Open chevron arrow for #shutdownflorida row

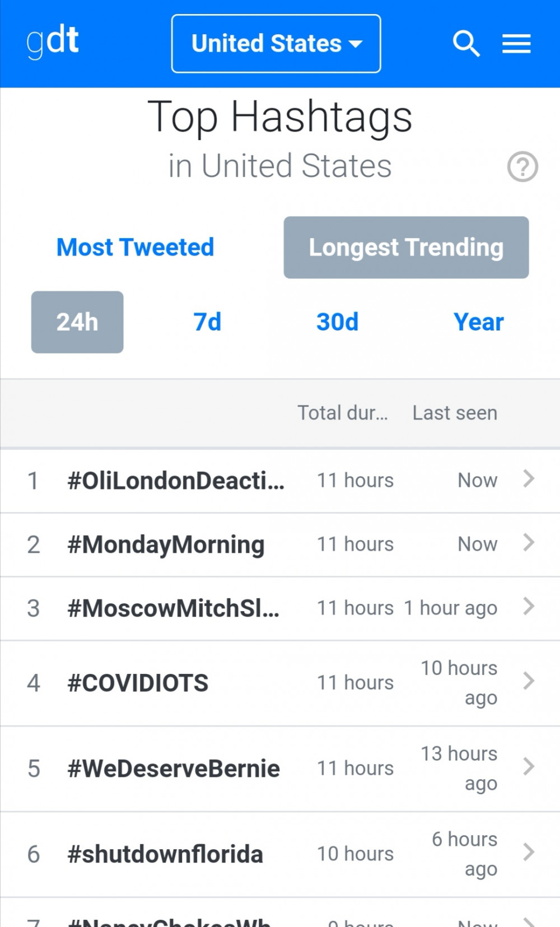click(x=529, y=853)
